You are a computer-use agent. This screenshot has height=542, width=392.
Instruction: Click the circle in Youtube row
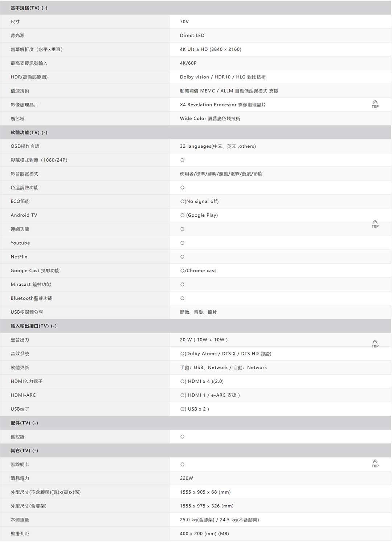(x=182, y=243)
